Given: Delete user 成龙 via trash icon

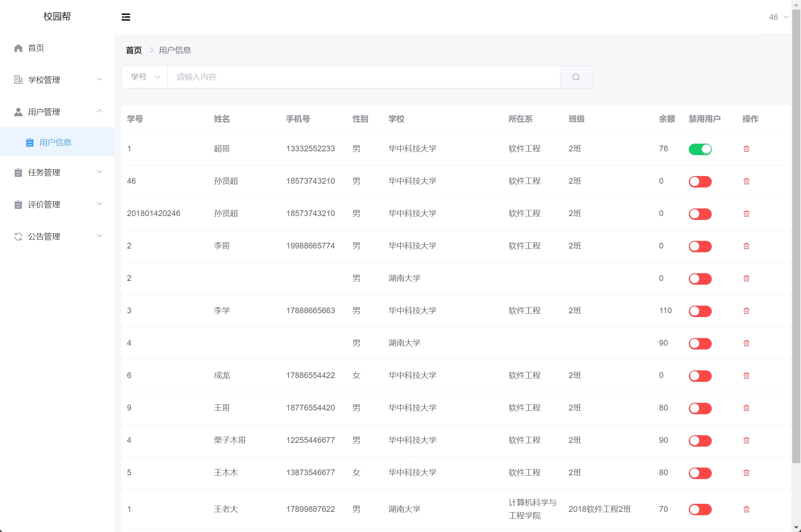Looking at the screenshot, I should [746, 375].
